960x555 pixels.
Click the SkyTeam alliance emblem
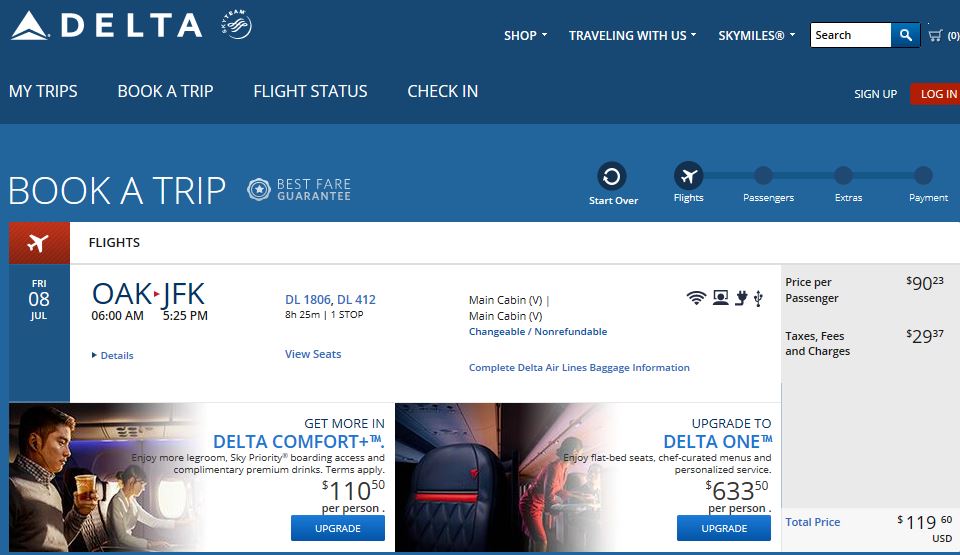coord(236,25)
